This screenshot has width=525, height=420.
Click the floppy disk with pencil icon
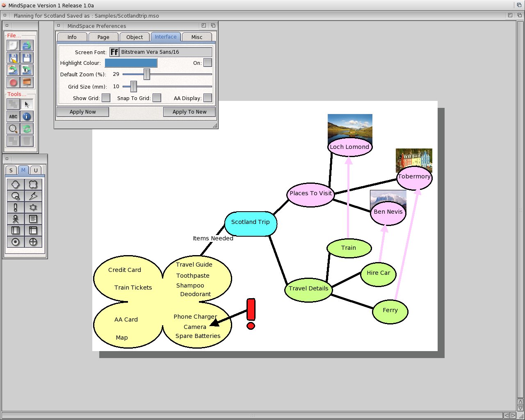pos(14,58)
